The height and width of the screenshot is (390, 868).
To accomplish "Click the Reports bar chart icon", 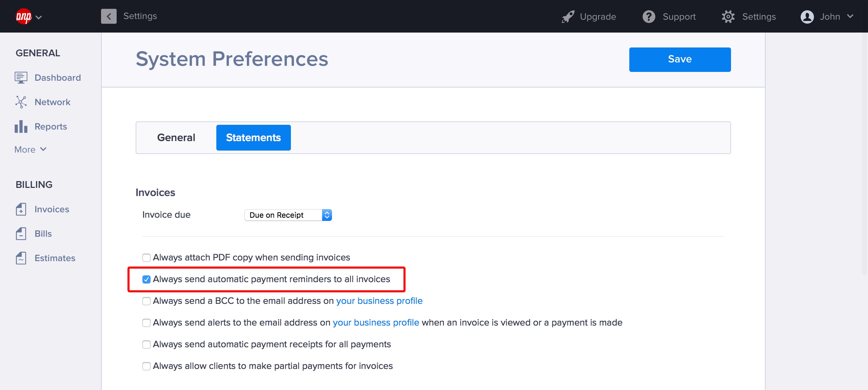I will point(21,126).
